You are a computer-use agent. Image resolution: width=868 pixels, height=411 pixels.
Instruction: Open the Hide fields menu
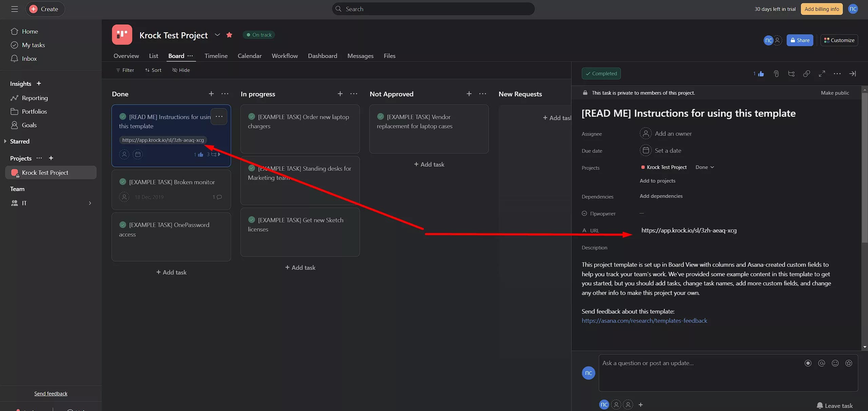point(181,70)
